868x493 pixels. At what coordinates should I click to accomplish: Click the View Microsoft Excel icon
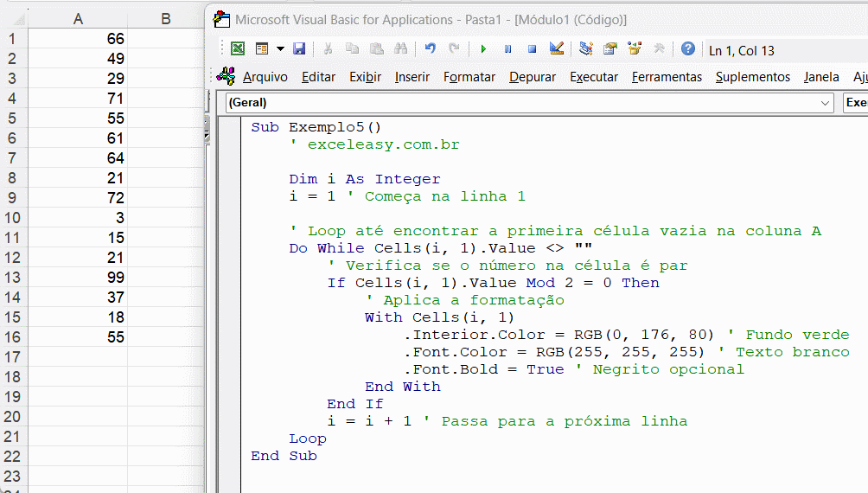(x=237, y=49)
